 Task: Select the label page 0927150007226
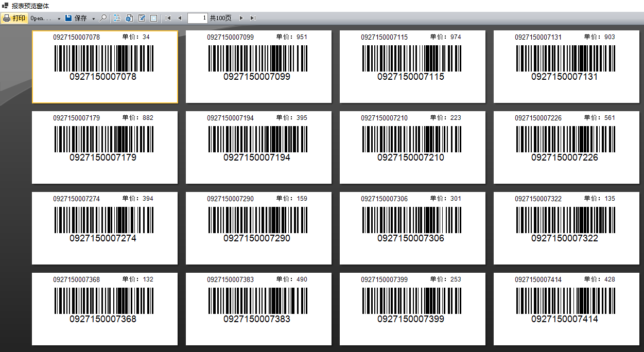pyautogui.click(x=566, y=148)
